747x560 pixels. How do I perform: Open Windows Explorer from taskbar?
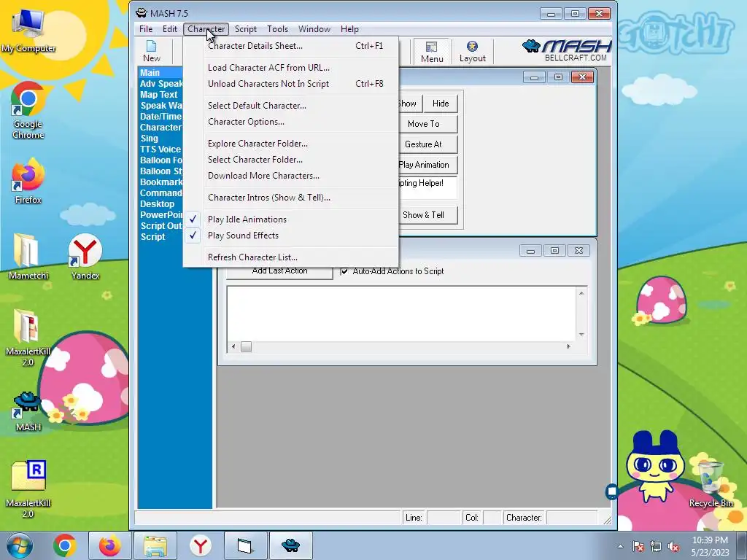click(155, 545)
